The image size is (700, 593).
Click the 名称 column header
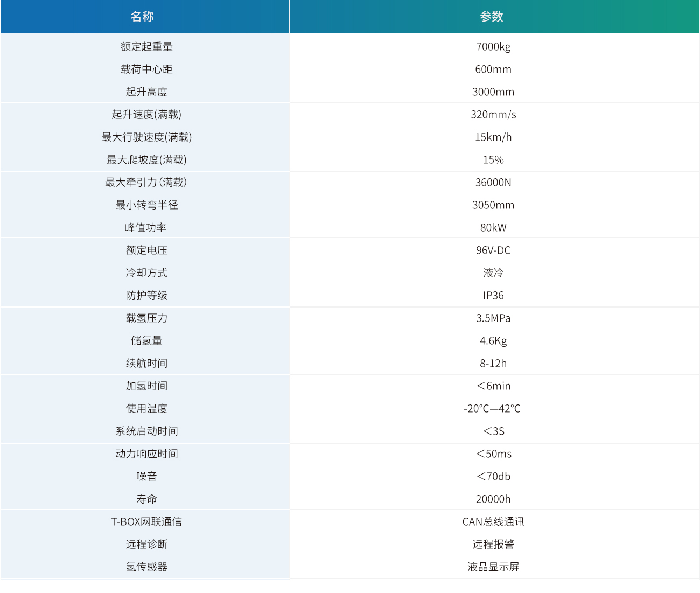click(x=142, y=17)
